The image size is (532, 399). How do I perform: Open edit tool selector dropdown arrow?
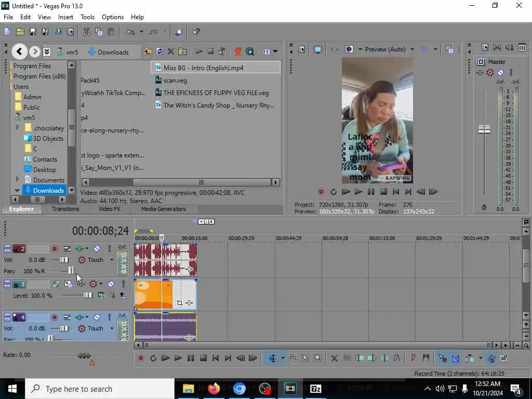283,358
